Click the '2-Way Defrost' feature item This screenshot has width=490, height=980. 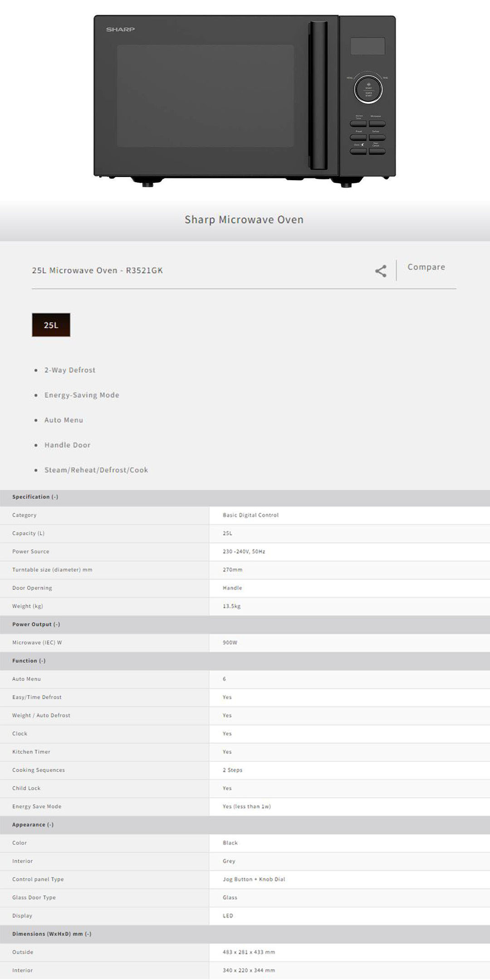70,370
